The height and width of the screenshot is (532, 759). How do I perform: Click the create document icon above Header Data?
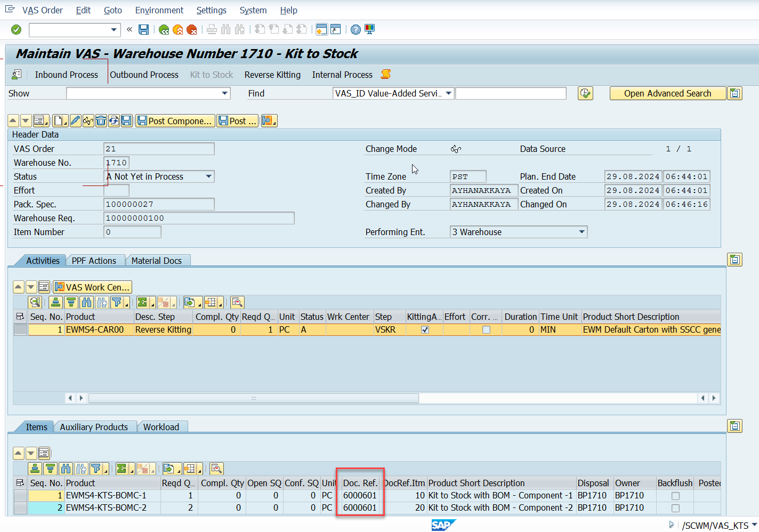pos(60,121)
